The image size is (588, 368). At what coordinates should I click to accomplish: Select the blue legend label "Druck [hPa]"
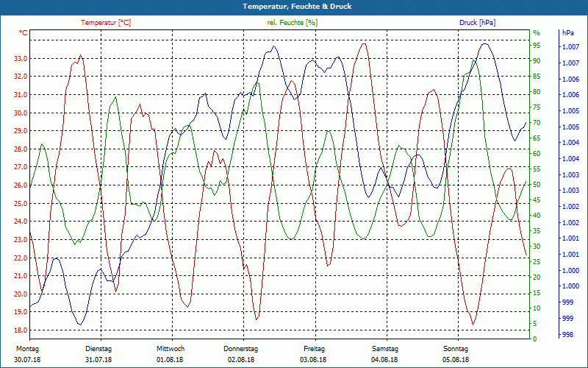point(477,23)
